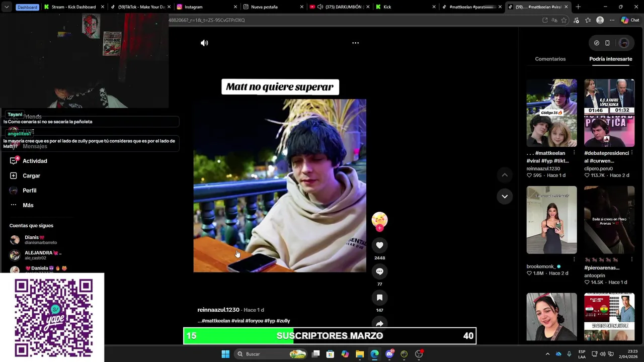644x362 pixels.
Task: Like the video with the heart icon
Action: point(379,245)
